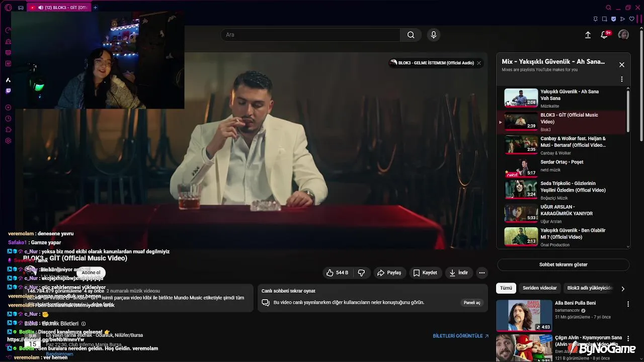
Task: Open the YouTube account avatar menu
Action: (x=623, y=35)
